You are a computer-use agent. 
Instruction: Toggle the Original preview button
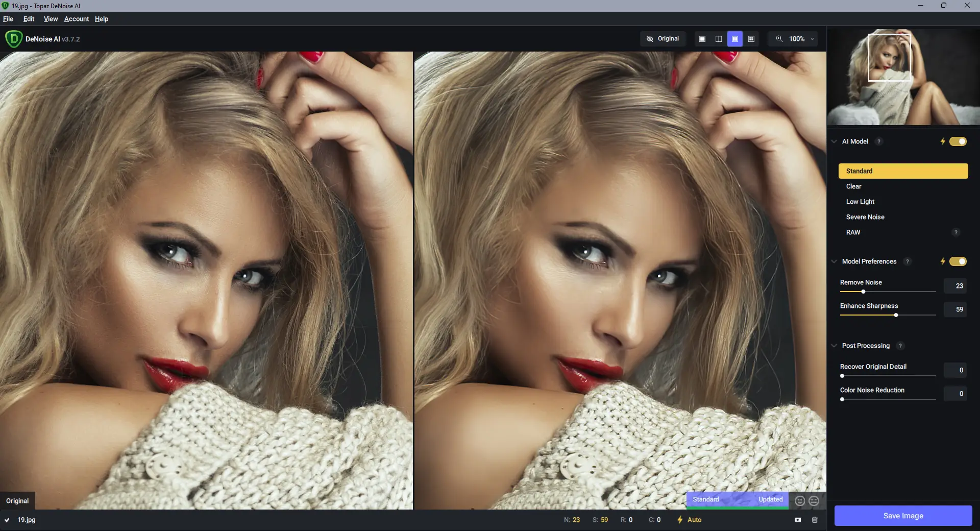click(663, 39)
